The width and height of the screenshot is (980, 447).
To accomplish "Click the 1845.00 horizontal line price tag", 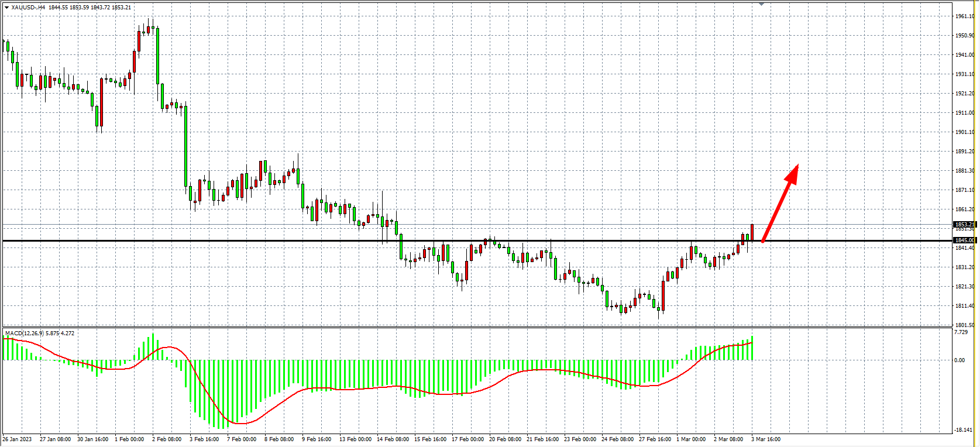I will tap(964, 240).
